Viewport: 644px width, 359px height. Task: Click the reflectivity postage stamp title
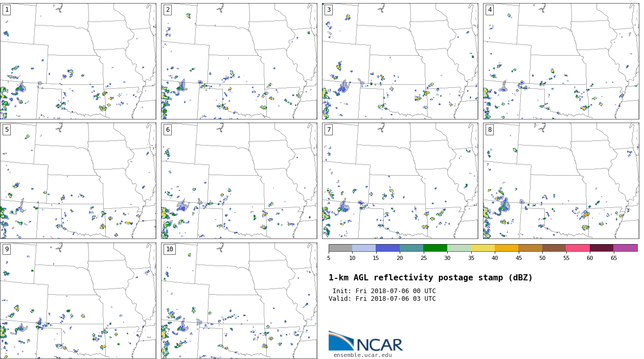tap(430, 278)
